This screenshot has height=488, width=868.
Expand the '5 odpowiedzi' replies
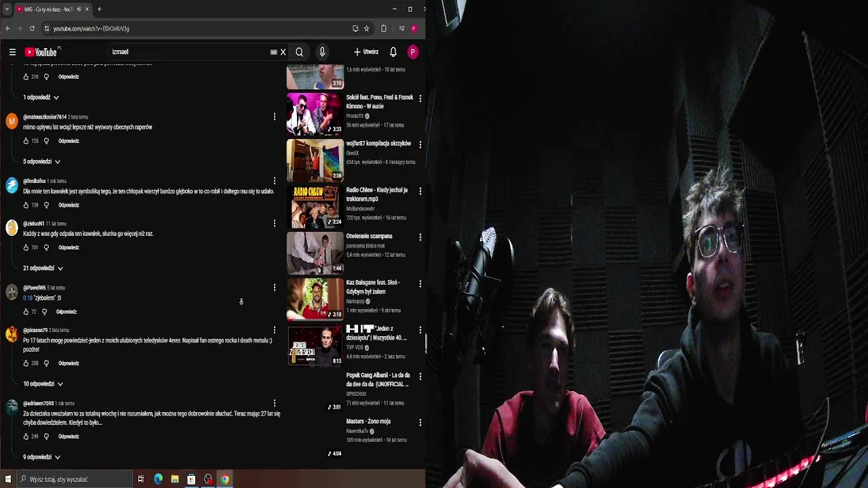(41, 162)
